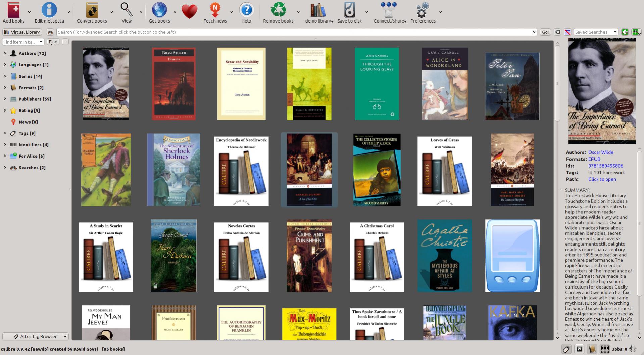The height and width of the screenshot is (355, 644).
Task: Open the Virtual Library menu
Action: [22, 32]
